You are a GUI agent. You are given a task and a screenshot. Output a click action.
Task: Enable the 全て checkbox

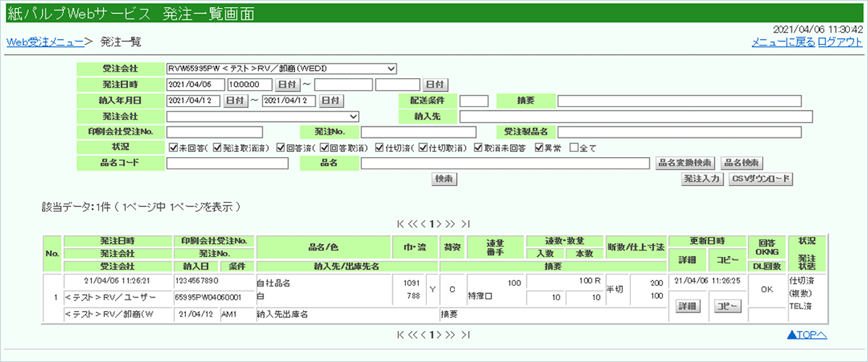574,148
